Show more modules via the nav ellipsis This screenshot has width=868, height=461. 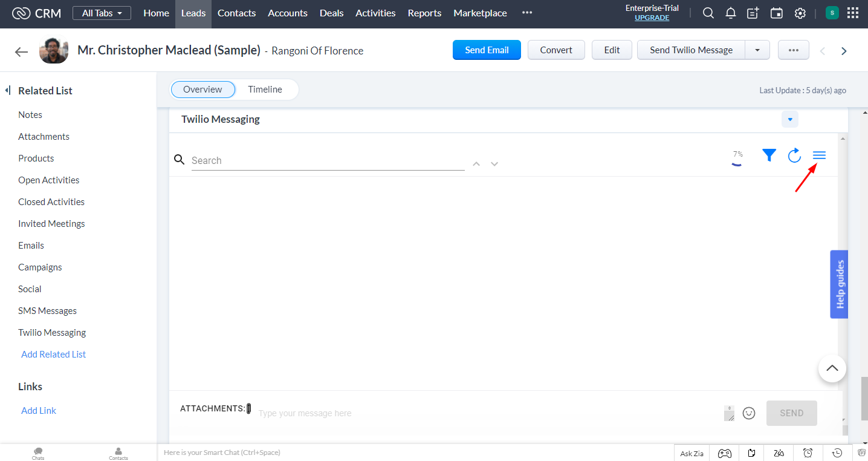click(527, 13)
